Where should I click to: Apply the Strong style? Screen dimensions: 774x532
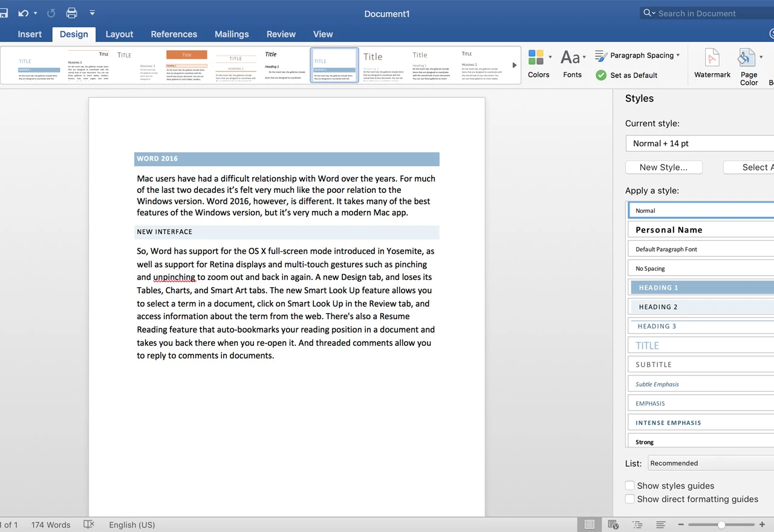click(x=701, y=441)
